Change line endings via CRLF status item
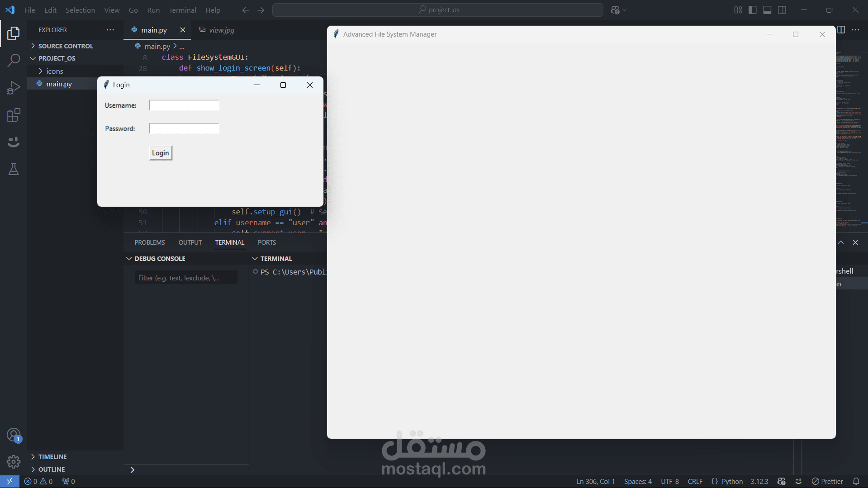The width and height of the screenshot is (868, 488). (695, 481)
